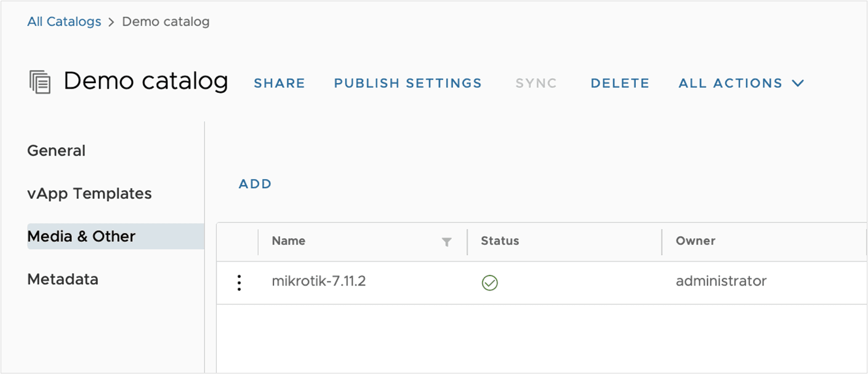Open the Name column filter
Screen dimensions: 868x374
447,242
